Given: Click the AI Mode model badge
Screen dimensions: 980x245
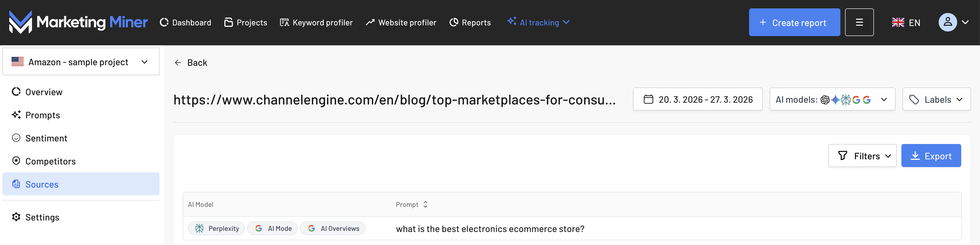Looking at the screenshot, I should (x=273, y=228).
